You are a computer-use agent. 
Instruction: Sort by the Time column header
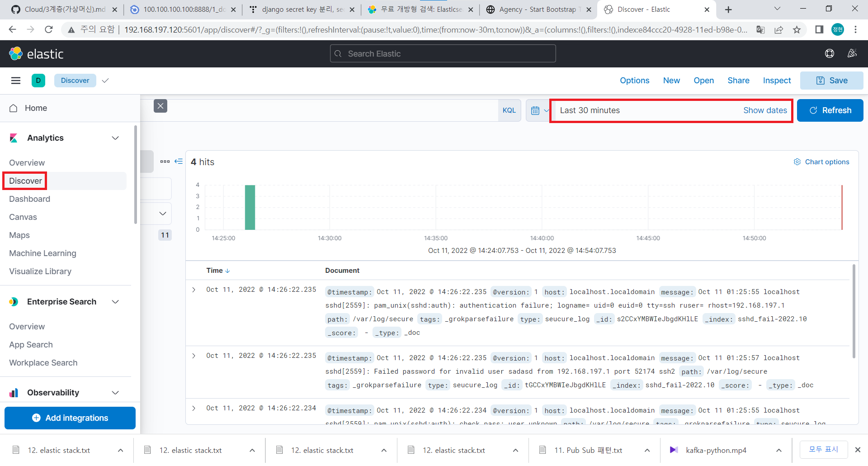[218, 271]
